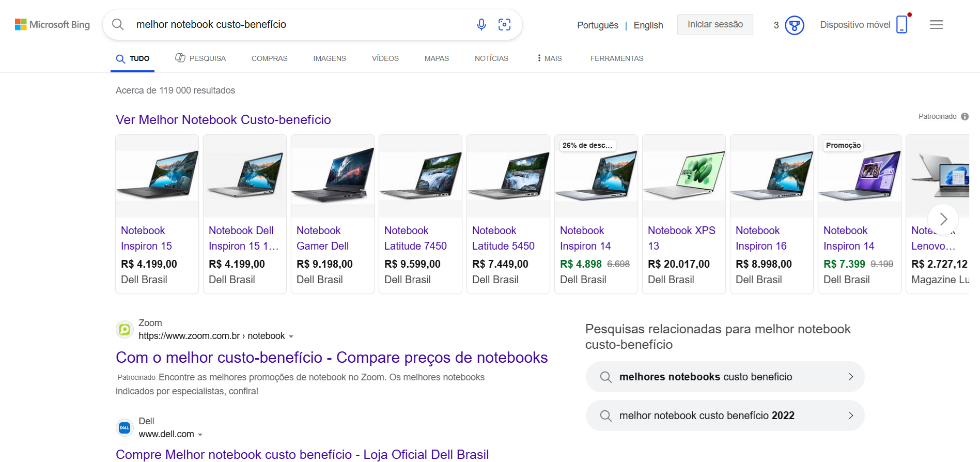Image resolution: width=980 pixels, height=462 pixels.
Task: Click chevron on 'melhor notebook custo benefício 2022'
Action: tap(850, 415)
